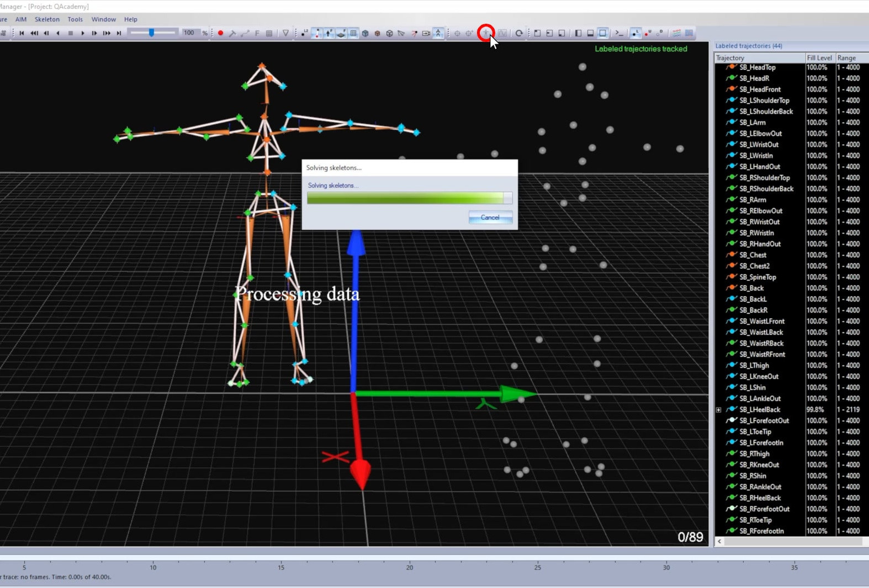Cancel the Solving skeletons dialog
869x588 pixels.
(x=490, y=218)
